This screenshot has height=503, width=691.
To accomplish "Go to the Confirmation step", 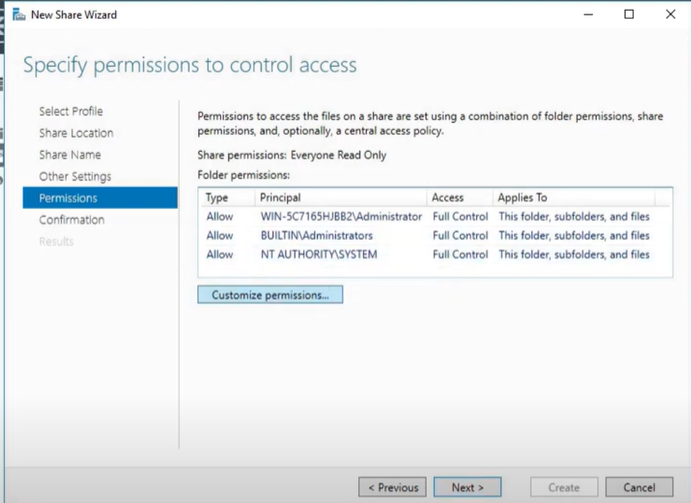I will (x=72, y=220).
